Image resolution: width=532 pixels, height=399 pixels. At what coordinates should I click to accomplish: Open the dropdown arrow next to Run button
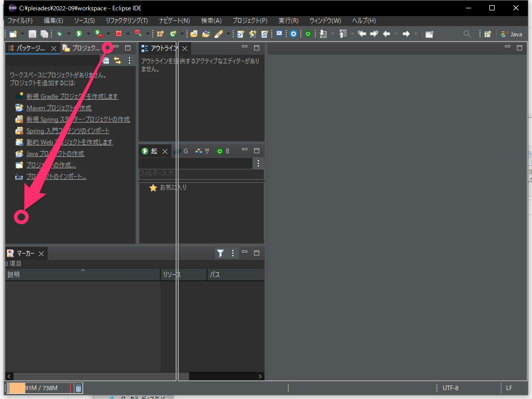88,34
